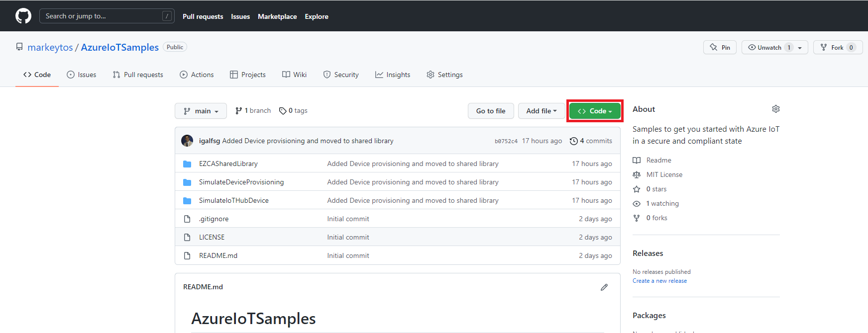Click Go to file button
The height and width of the screenshot is (333, 868).
pyautogui.click(x=491, y=111)
